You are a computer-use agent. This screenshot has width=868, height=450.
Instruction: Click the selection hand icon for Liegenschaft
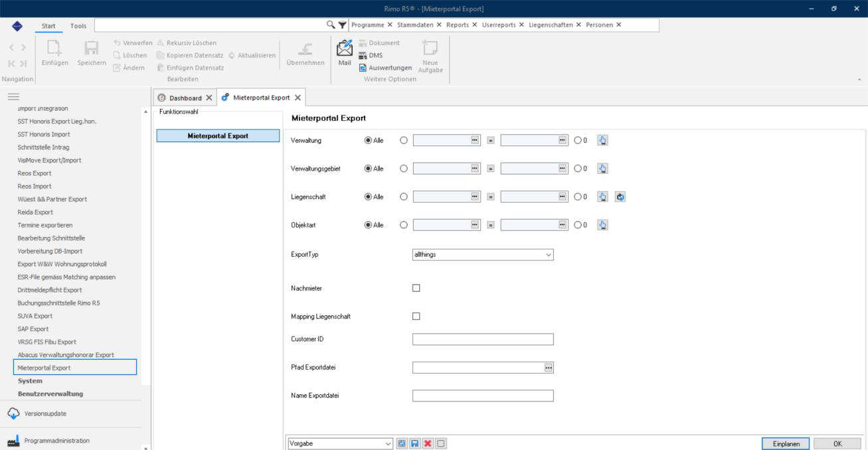click(602, 197)
